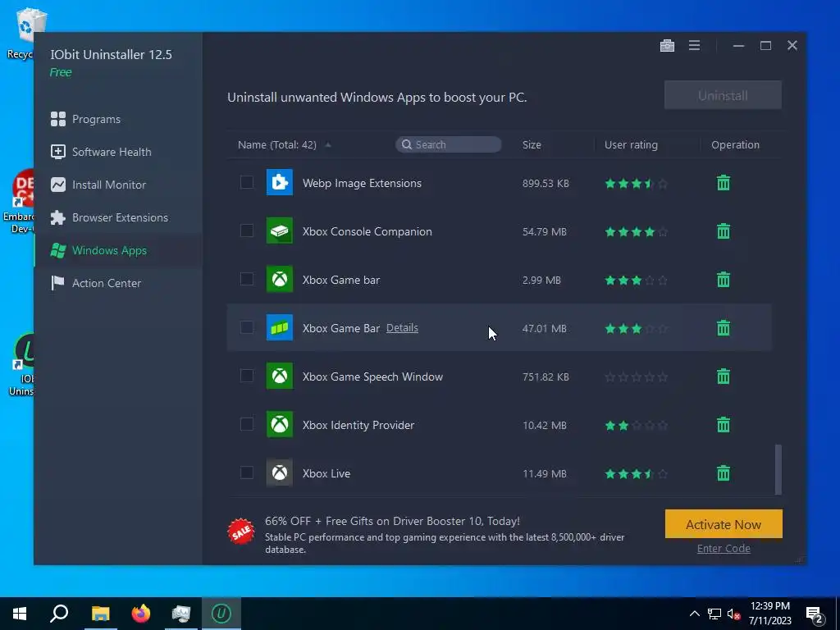Click the Webp Image Extensions app icon

[280, 182]
